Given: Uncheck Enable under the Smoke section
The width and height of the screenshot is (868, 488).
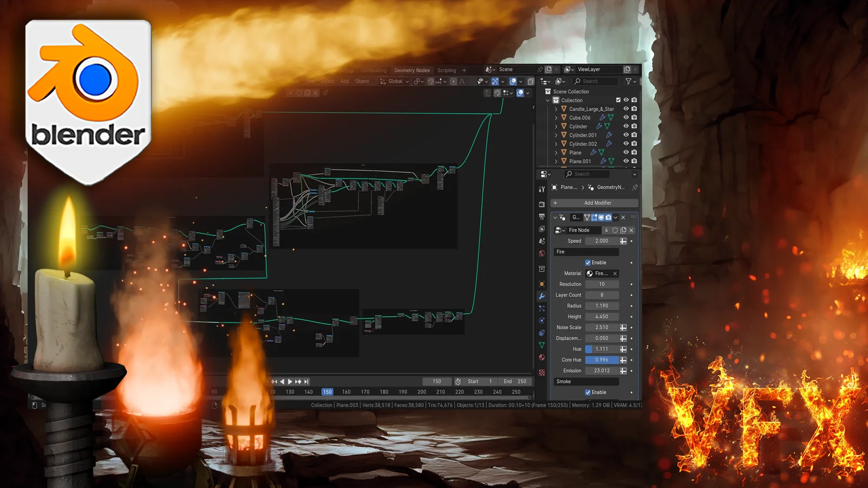Looking at the screenshot, I should (x=588, y=391).
